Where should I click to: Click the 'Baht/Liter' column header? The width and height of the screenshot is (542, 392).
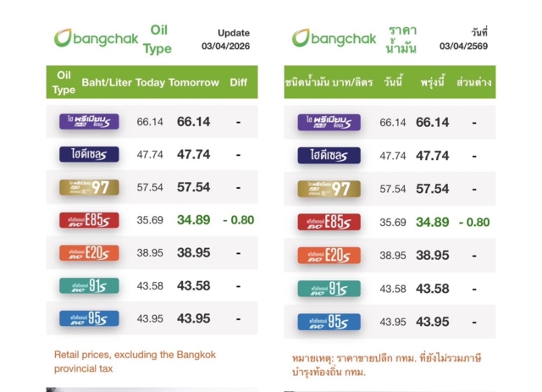pyautogui.click(x=106, y=83)
